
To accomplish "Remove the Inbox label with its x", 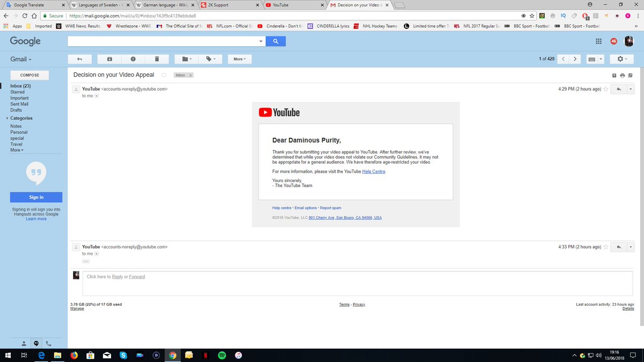I will pos(190,75).
